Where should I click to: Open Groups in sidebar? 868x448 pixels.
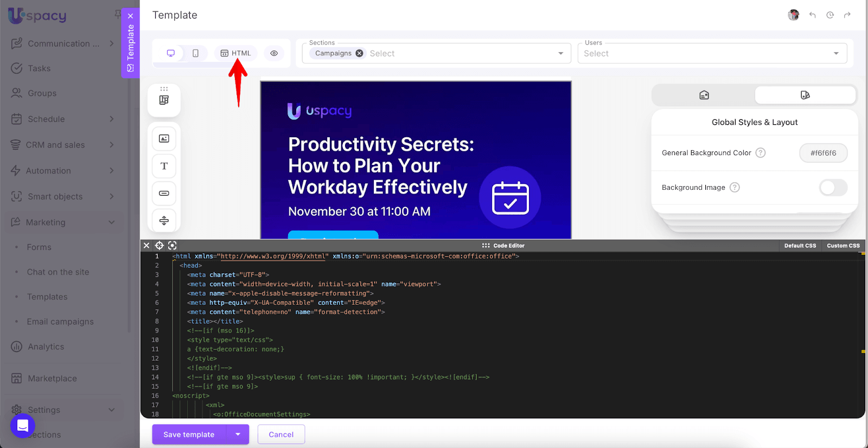tap(42, 93)
